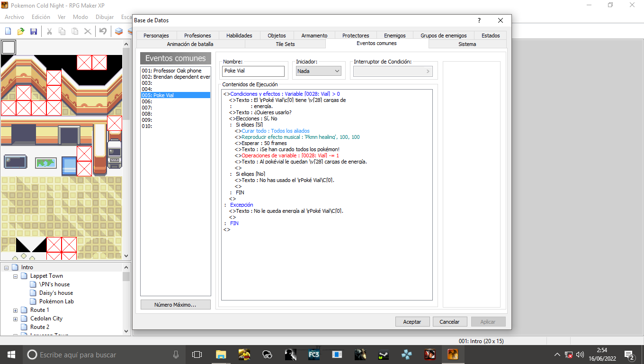644x364 pixels.
Task: Open the Sistema tab
Action: [467, 44]
